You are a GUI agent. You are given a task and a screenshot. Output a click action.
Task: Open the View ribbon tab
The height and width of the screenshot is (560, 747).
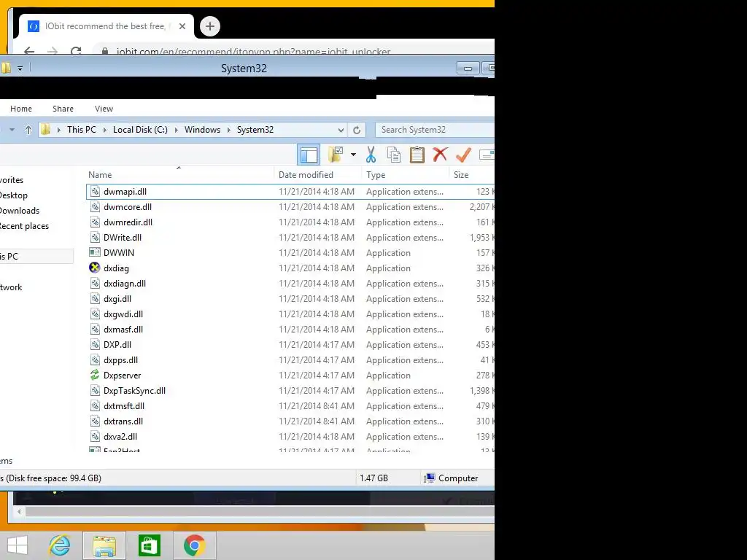click(104, 109)
